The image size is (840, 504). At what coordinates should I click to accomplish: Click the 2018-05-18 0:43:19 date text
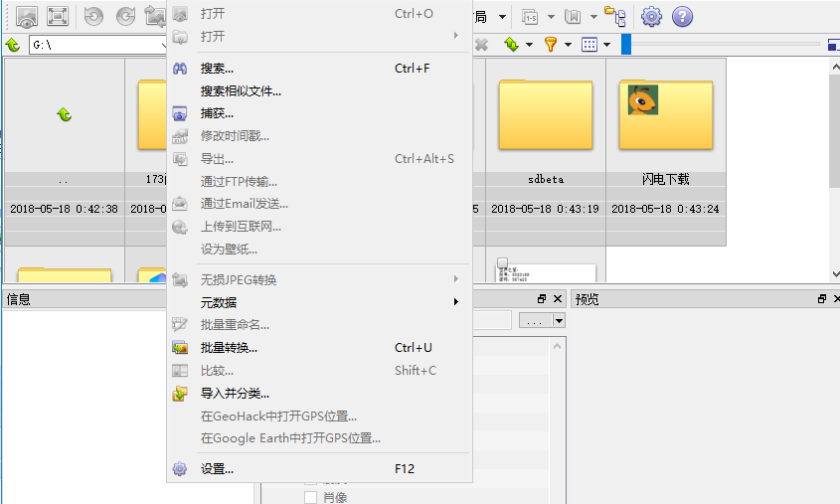pyautogui.click(x=546, y=209)
